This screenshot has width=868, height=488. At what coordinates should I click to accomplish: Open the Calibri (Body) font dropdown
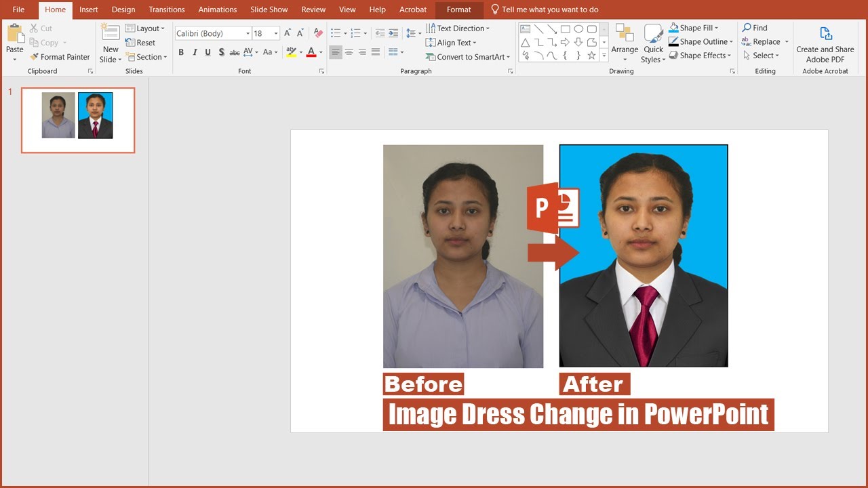[248, 33]
